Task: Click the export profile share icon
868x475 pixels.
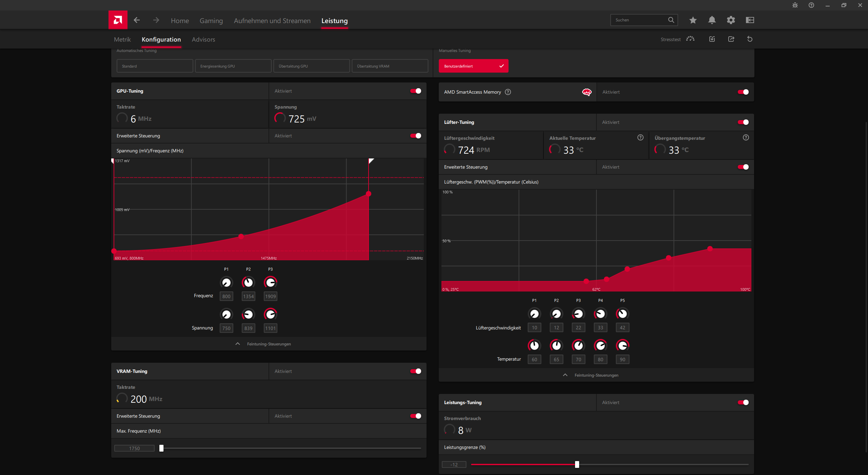Action: pos(731,39)
